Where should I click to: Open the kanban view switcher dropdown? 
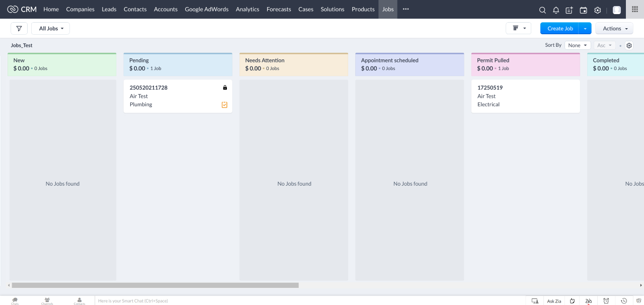pyautogui.click(x=518, y=29)
